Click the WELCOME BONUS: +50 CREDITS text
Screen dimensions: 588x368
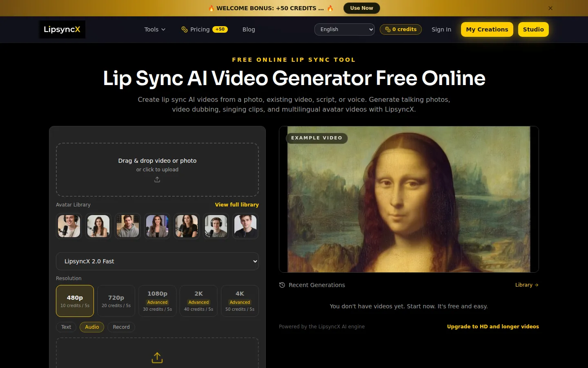coord(270,8)
